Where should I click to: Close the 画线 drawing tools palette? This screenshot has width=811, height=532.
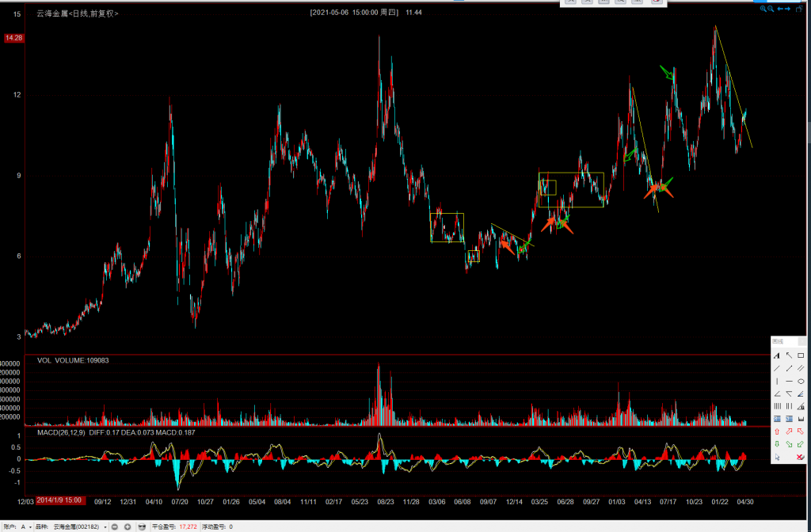click(x=802, y=341)
